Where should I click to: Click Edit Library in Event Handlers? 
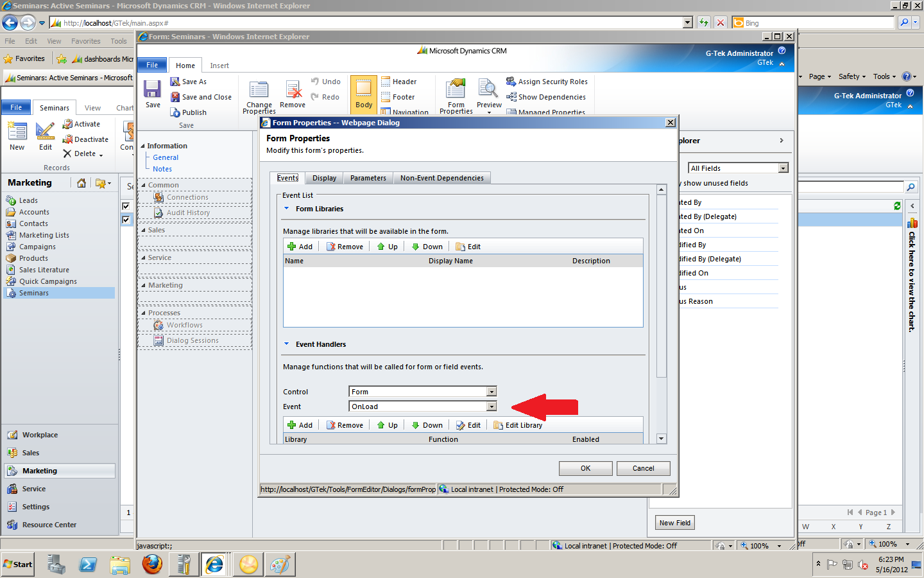518,425
